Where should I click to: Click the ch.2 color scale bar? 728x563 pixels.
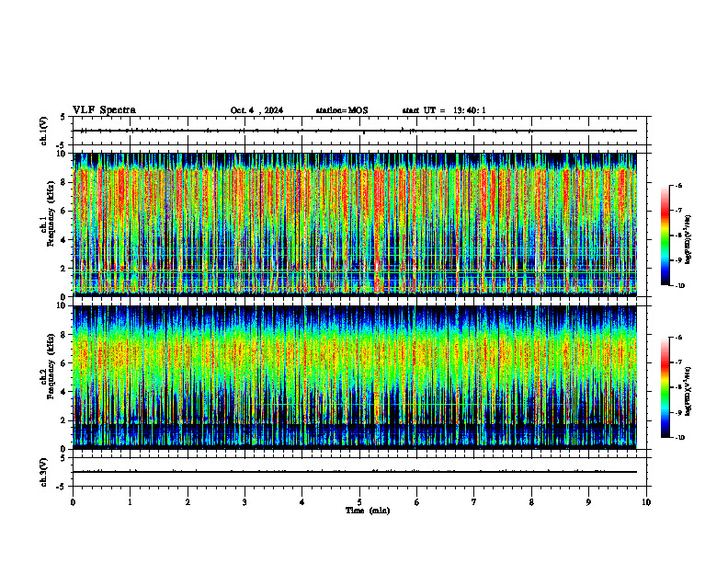tap(665, 387)
